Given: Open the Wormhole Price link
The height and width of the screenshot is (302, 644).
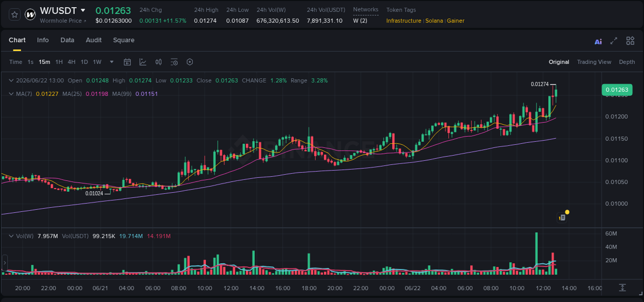Looking at the screenshot, I should coord(63,21).
